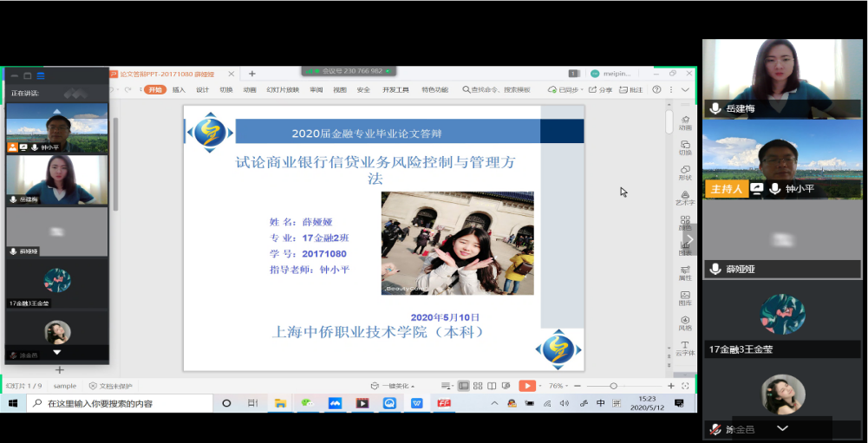Toggle 钟小平 host microphone icon
The image size is (868, 443).
773,189
